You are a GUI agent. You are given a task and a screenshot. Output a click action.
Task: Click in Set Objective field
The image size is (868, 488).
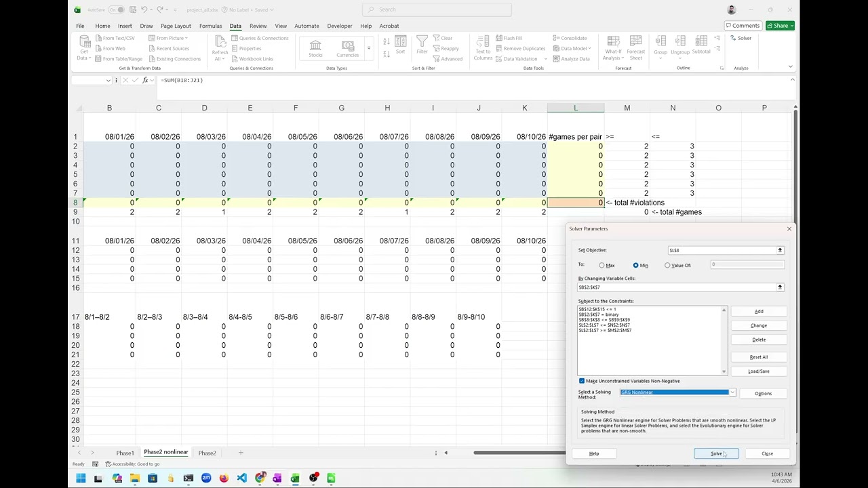pos(722,250)
